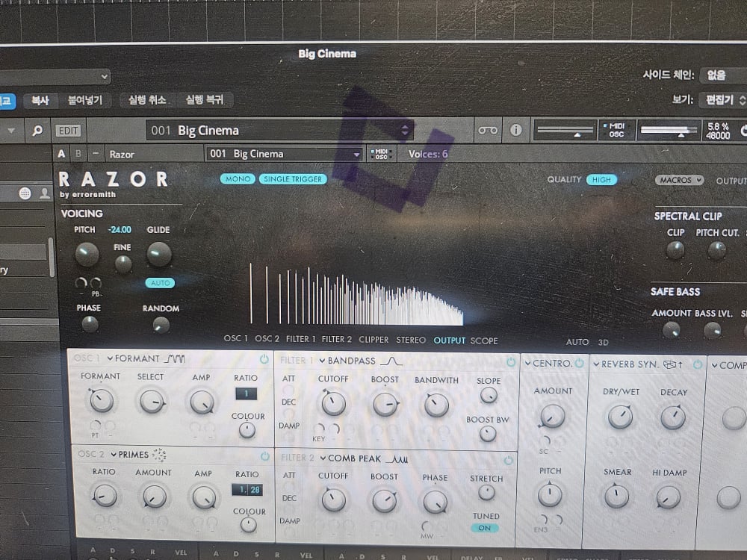Viewport: 747px width, 560px height.
Task: Switch view to STEREO tab
Action: [411, 340]
